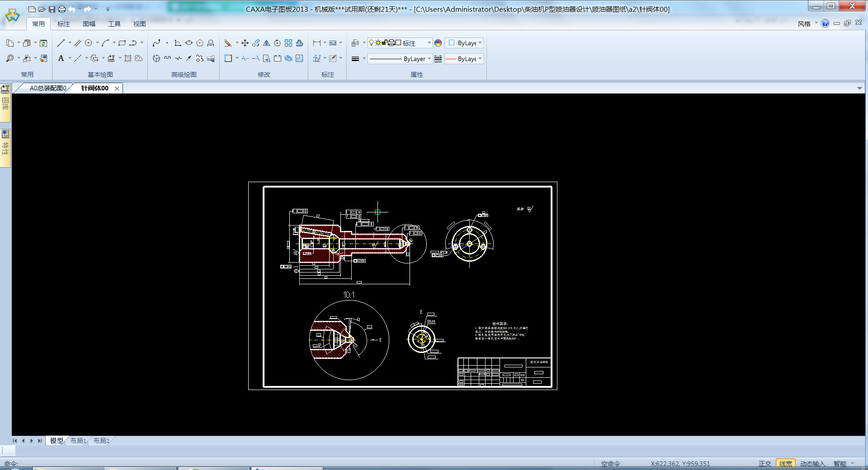The height and width of the screenshot is (470, 868).
Task: Open the color wheel picker
Action: (438, 43)
